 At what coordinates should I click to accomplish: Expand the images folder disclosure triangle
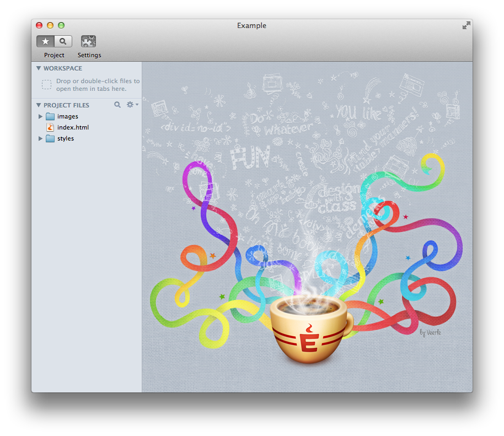(40, 116)
